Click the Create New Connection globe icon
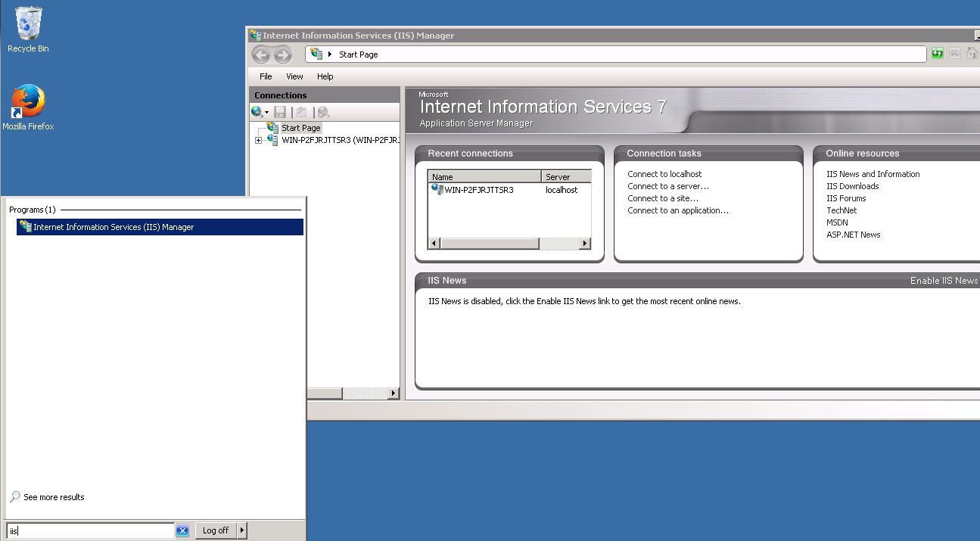This screenshot has width=980, height=541. (x=257, y=112)
